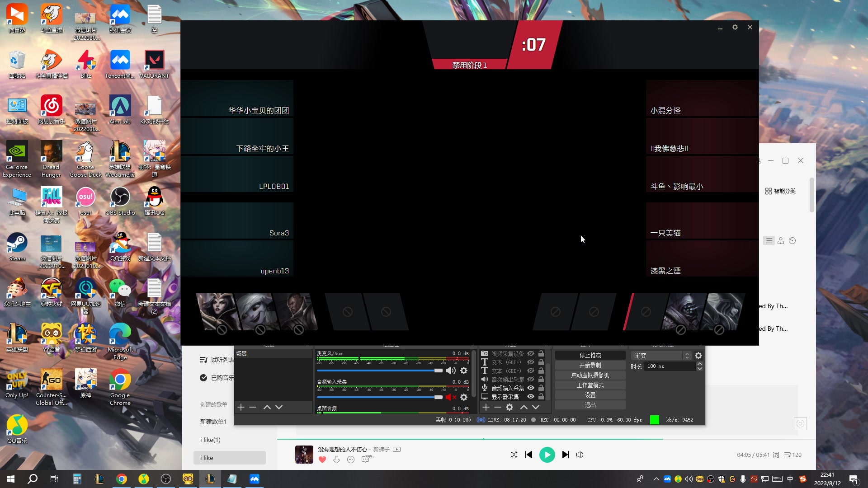Toggle visibility of 视频采集设备 source
Viewport: 868px width, 488px height.
pos(531,354)
